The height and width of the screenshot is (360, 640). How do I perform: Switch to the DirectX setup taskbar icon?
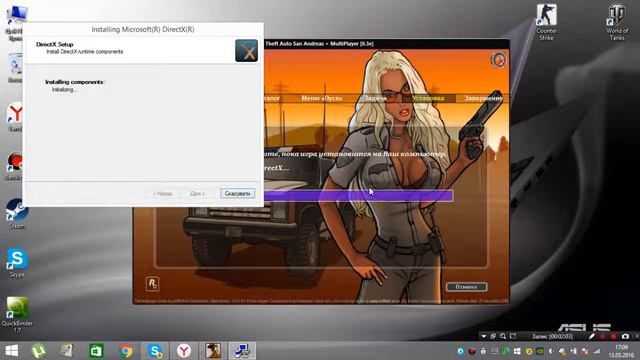242,351
